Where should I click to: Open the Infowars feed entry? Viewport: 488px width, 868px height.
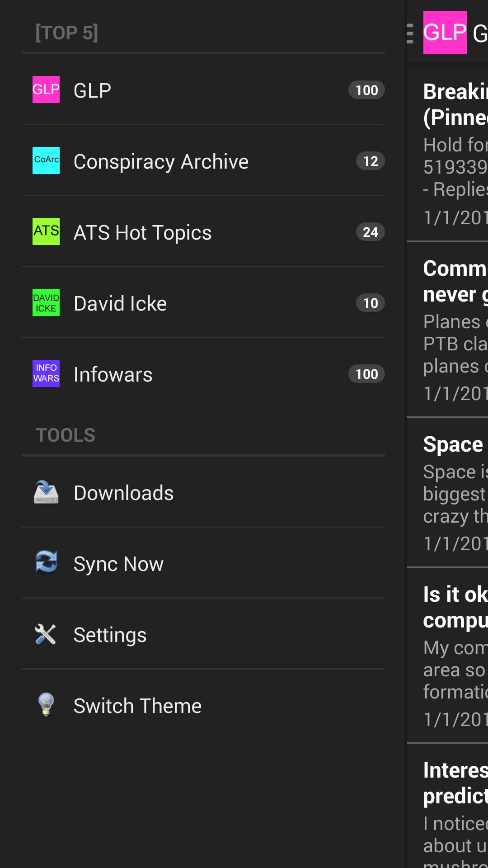click(x=113, y=375)
